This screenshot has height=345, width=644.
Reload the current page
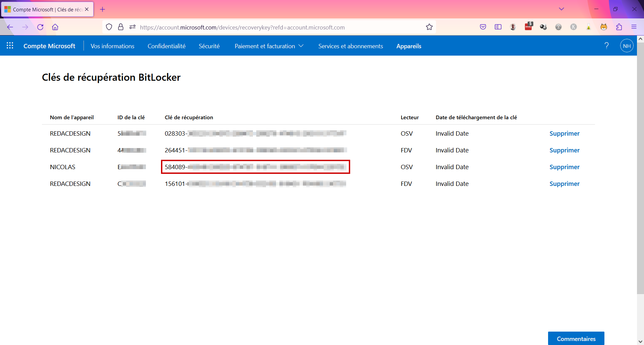tap(40, 27)
